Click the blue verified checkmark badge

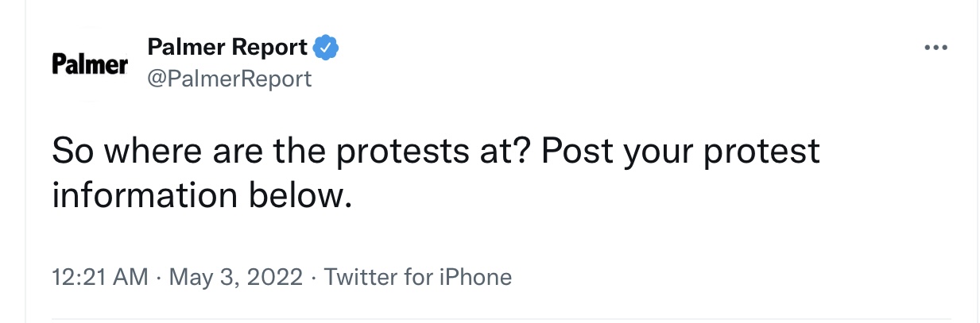[x=327, y=48]
